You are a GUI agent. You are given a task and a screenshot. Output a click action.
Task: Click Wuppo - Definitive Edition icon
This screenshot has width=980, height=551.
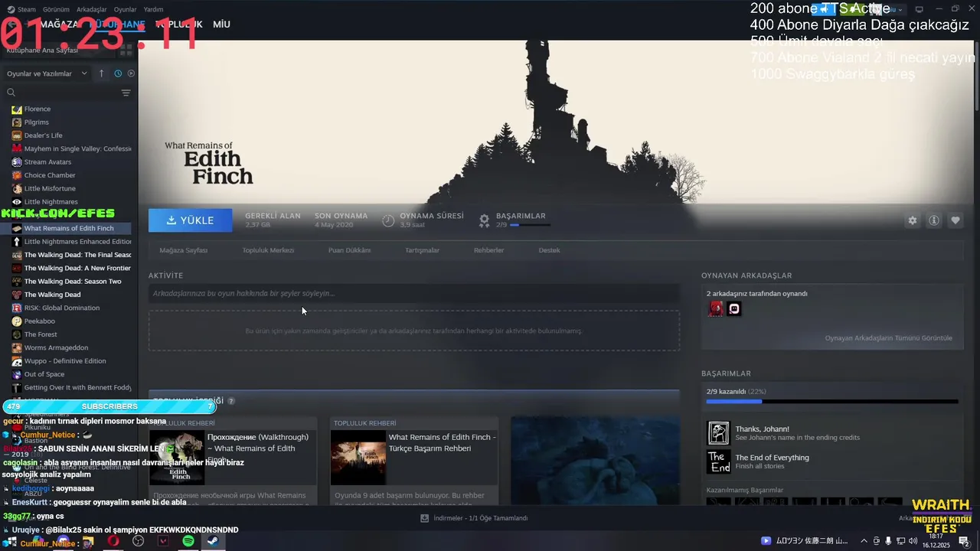point(17,361)
